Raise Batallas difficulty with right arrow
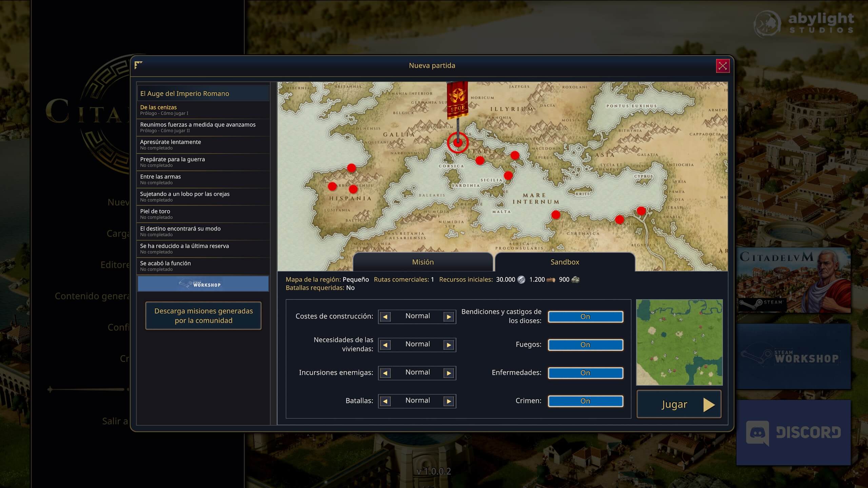This screenshot has height=488, width=868. (449, 401)
